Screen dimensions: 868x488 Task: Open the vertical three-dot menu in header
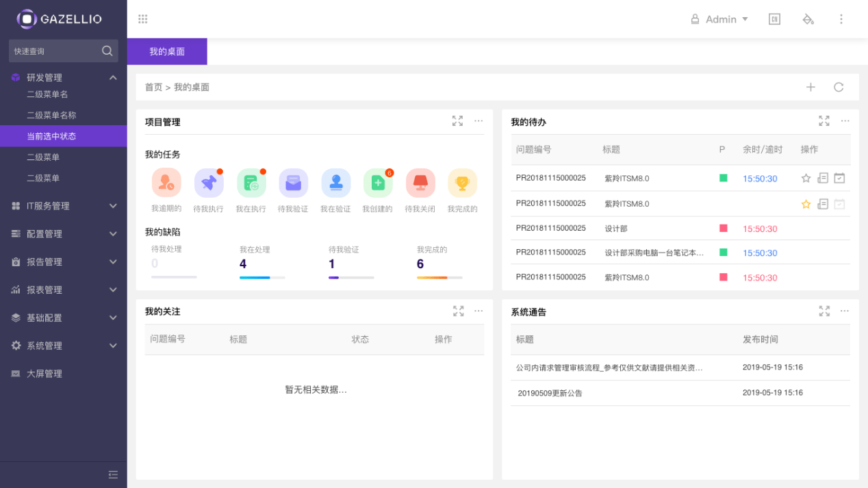click(x=841, y=19)
